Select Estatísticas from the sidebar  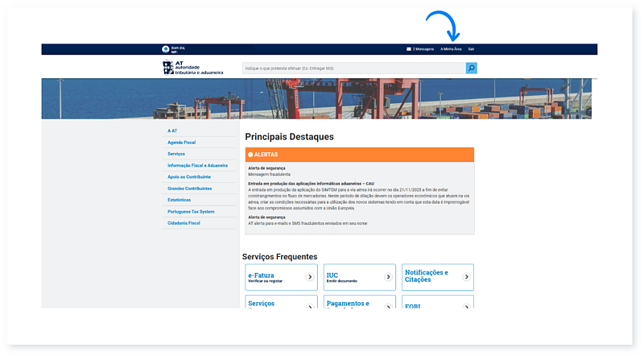[x=180, y=200]
